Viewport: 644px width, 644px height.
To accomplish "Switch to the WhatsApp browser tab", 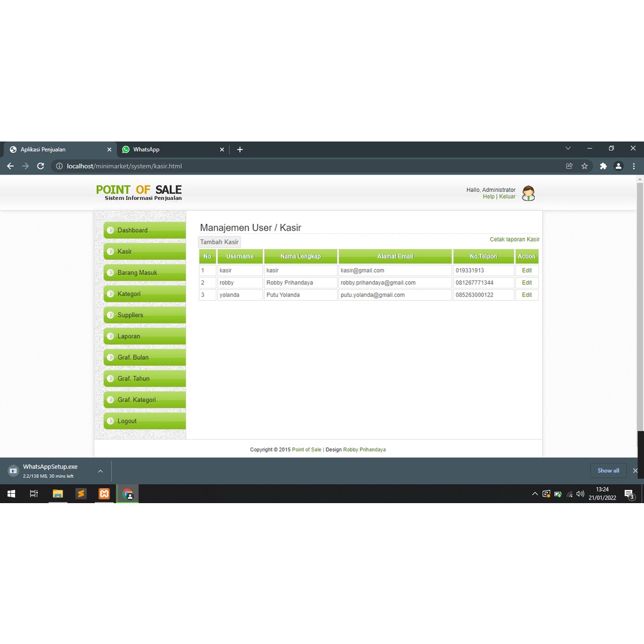I will tap(172, 150).
